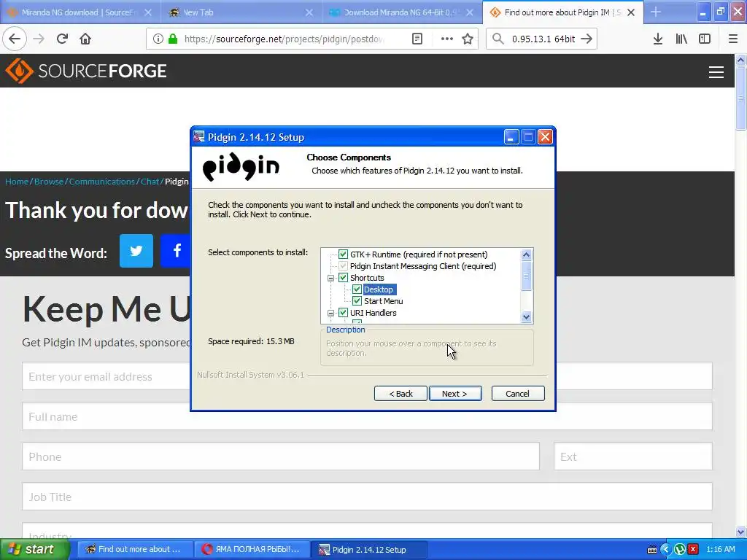747x560 pixels.
Task: Follow the Communications breadcrumb link
Action: point(102,182)
